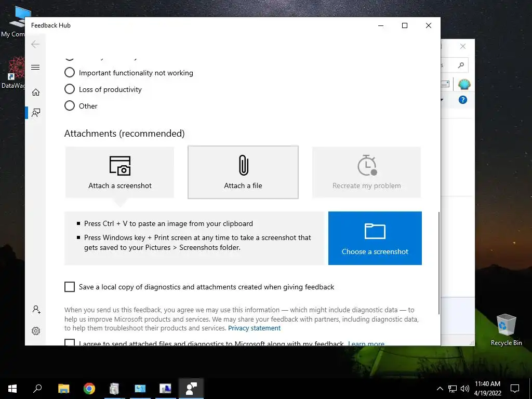Screen dimensions: 532x399
Task: Click the network tray icon
Action: point(453,389)
